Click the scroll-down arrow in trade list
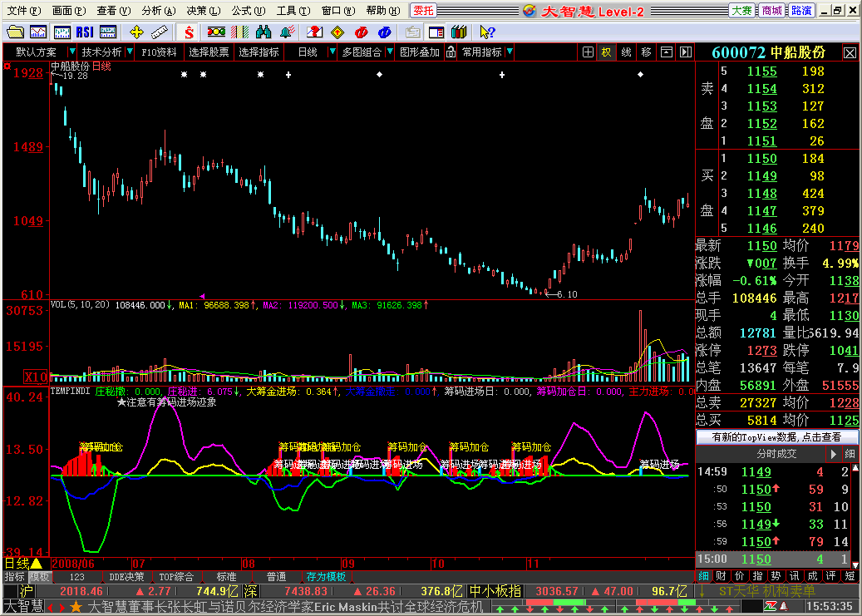 [855, 564]
